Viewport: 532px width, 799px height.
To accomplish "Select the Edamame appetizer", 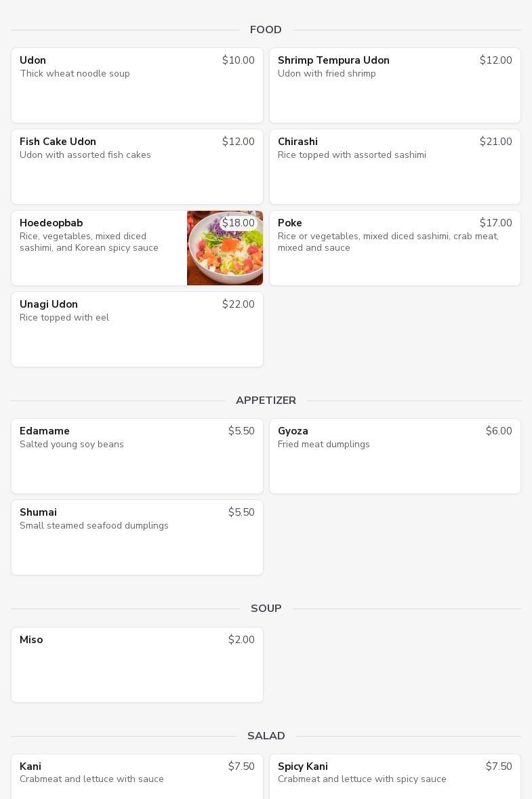I will (137, 456).
